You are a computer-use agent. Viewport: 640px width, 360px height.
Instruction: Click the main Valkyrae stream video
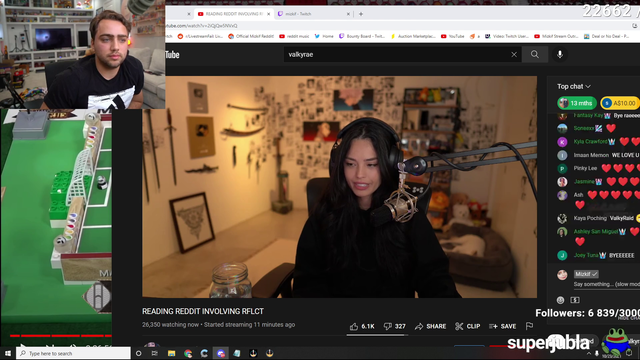tap(339, 187)
